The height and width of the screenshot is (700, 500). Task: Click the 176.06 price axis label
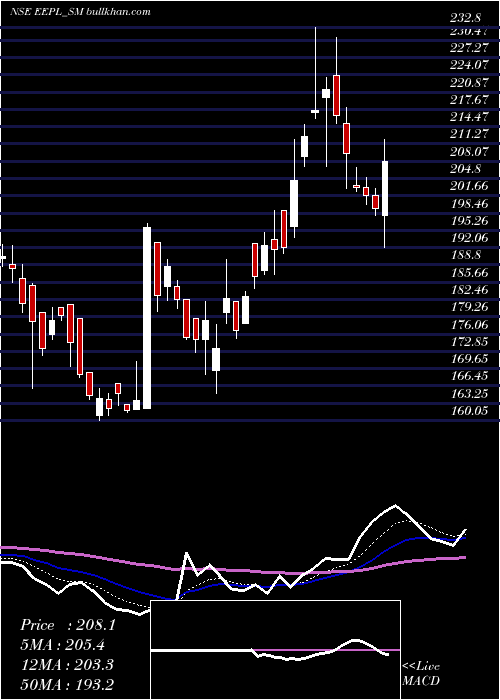click(468, 325)
